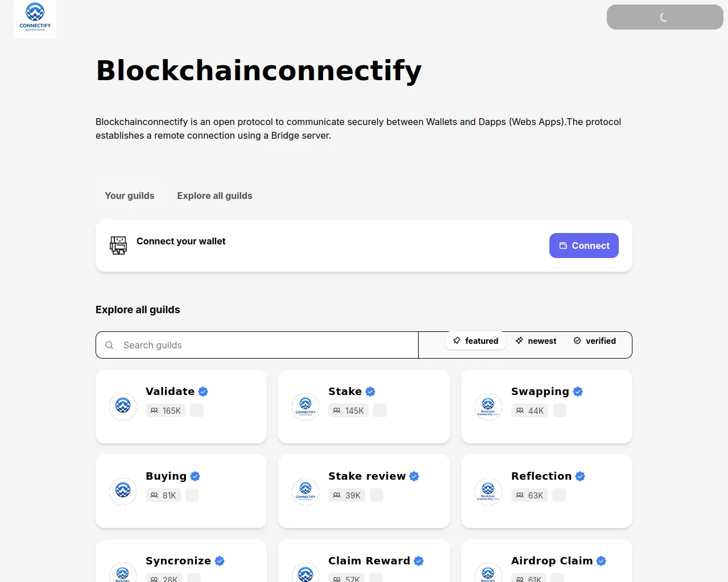
Task: Click the loading button at top right
Action: [x=664, y=17]
